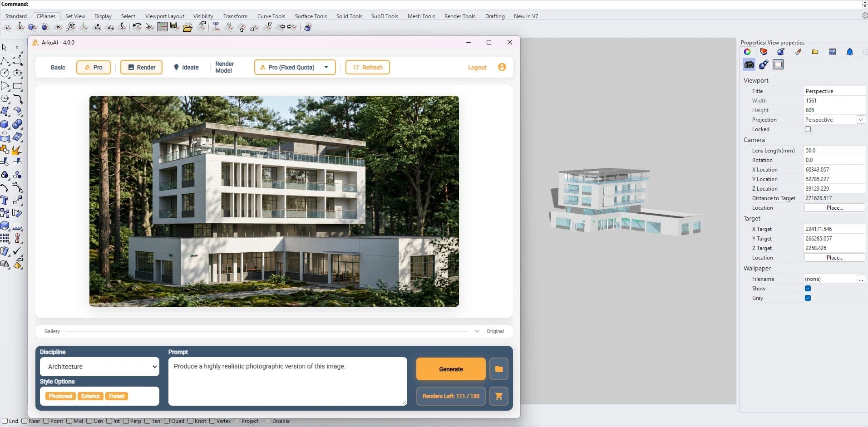Click the ArkoAI user profile avatar icon
The image size is (868, 427).
pos(502,67)
